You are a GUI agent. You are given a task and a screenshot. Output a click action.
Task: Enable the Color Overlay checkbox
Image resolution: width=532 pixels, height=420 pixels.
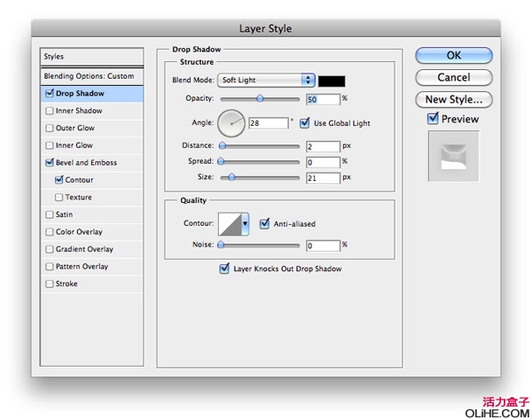[50, 232]
